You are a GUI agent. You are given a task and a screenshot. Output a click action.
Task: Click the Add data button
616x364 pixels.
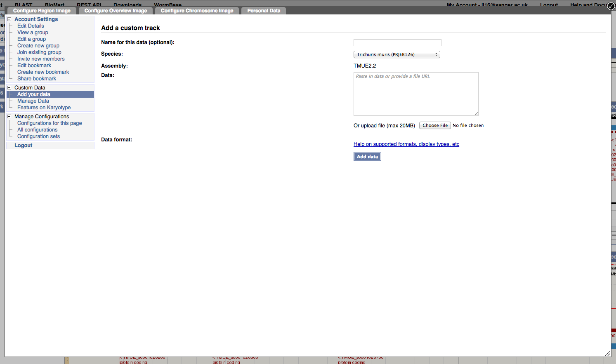[367, 157]
